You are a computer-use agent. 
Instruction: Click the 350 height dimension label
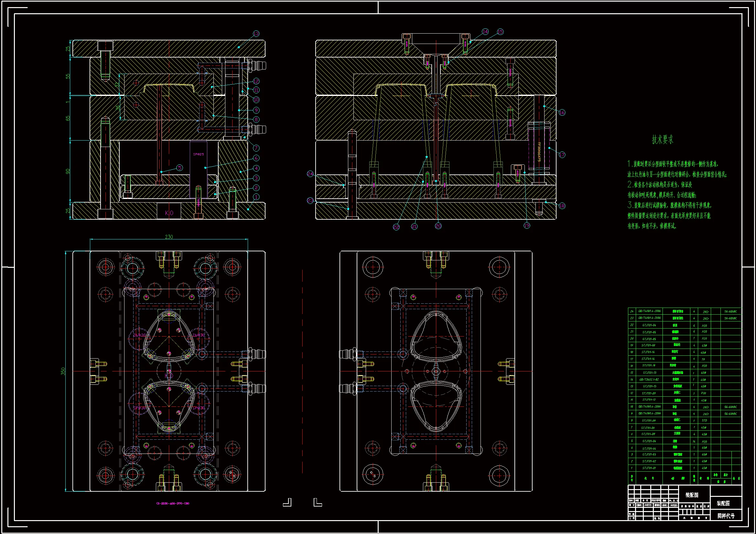tap(63, 371)
